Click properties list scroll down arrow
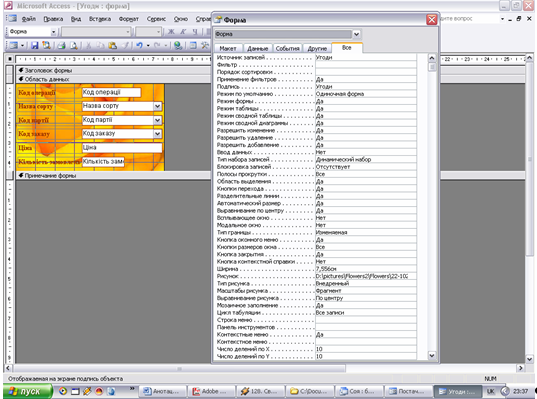Screen dimensions: 537x399 (432, 356)
